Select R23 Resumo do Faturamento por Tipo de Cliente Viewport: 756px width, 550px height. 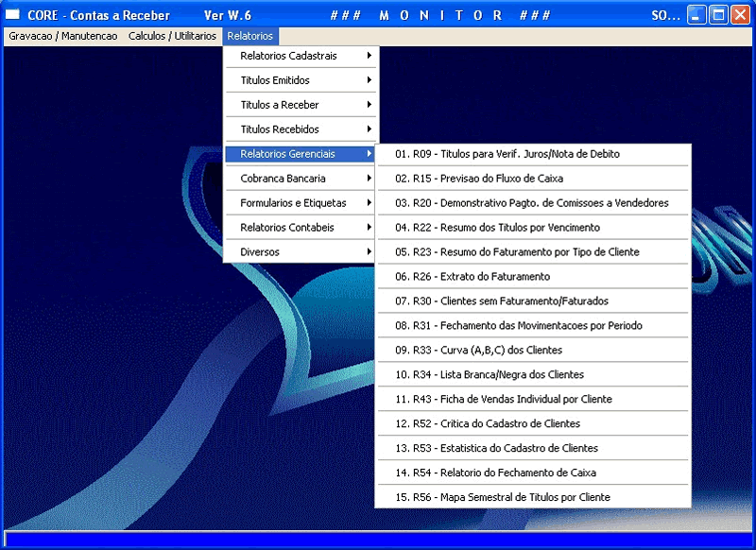click(533, 252)
